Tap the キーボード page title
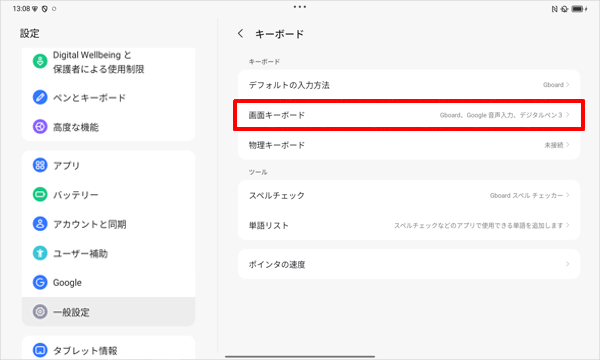600x360 pixels. click(x=279, y=34)
